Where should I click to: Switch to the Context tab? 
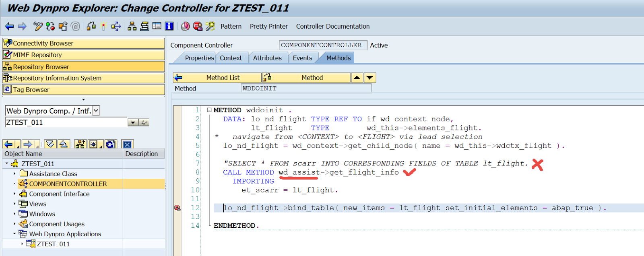[231, 58]
